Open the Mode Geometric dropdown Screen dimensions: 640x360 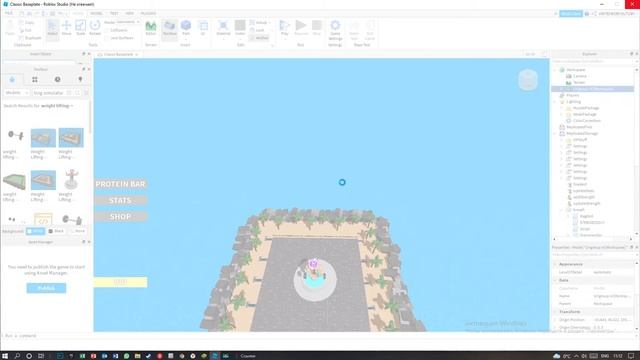click(127, 22)
